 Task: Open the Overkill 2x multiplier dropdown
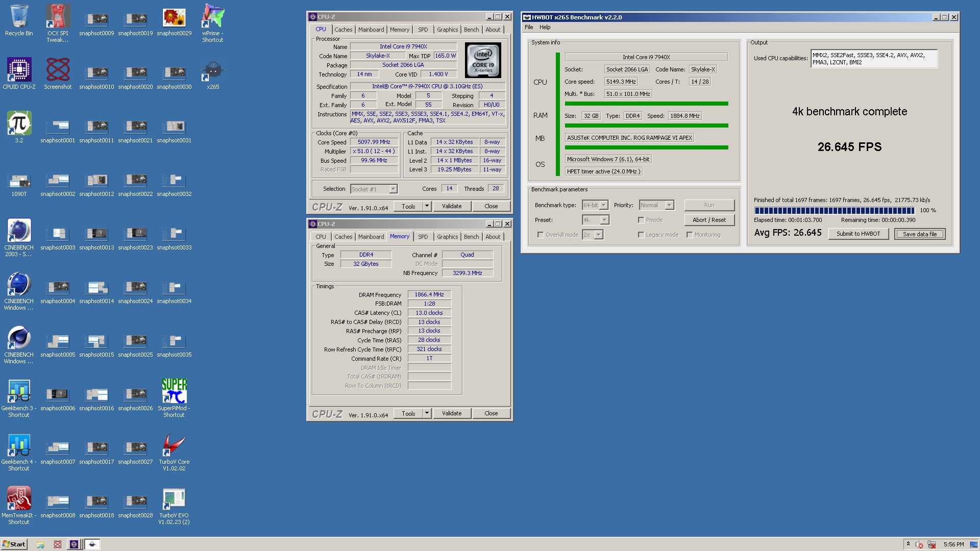click(593, 235)
